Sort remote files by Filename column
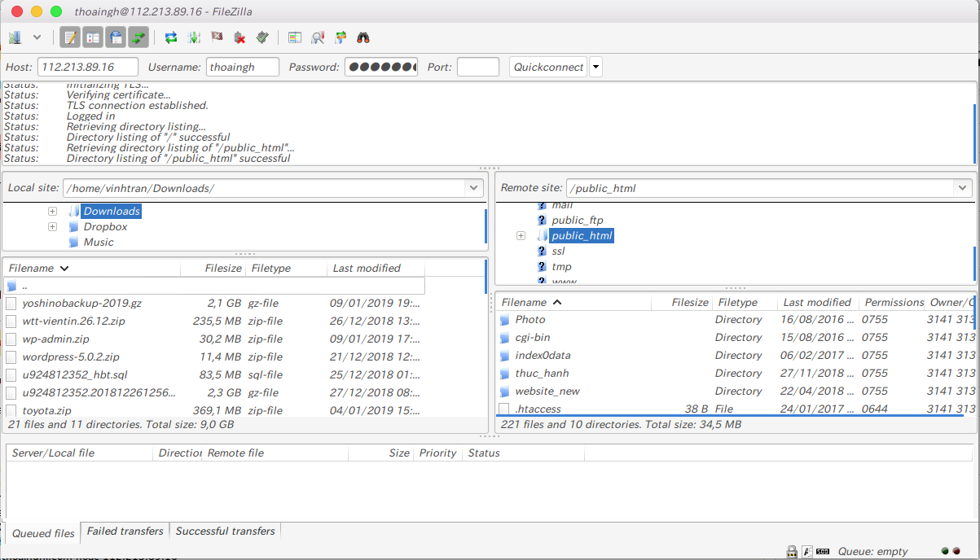Image resolution: width=980 pixels, height=560 pixels. [x=573, y=302]
